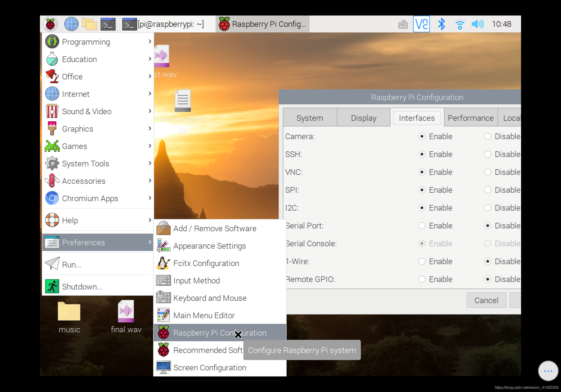Open Main Menu Editor
This screenshot has height=392, width=561.
pos(220,315)
